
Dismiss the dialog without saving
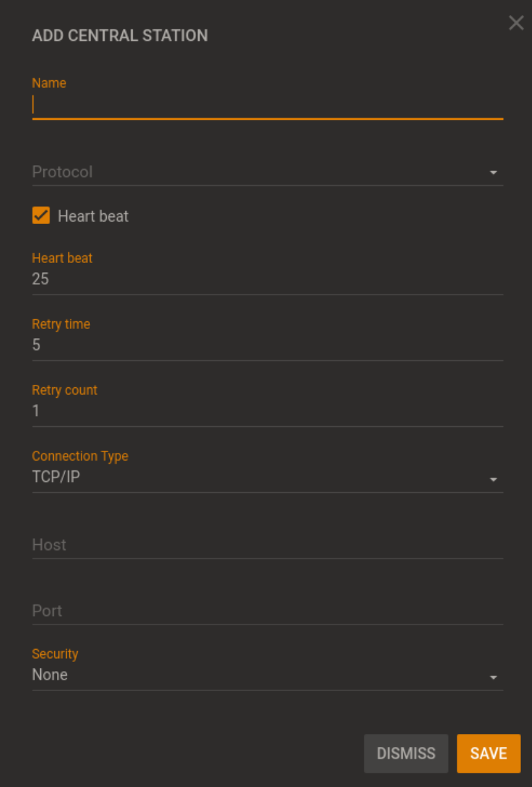[x=406, y=753]
